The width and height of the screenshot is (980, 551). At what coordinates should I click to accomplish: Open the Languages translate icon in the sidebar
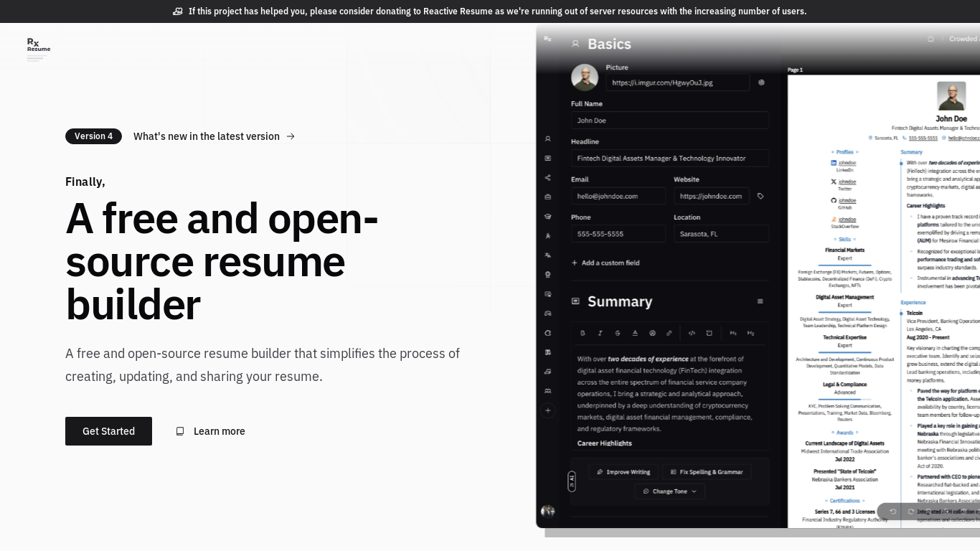coord(547,255)
